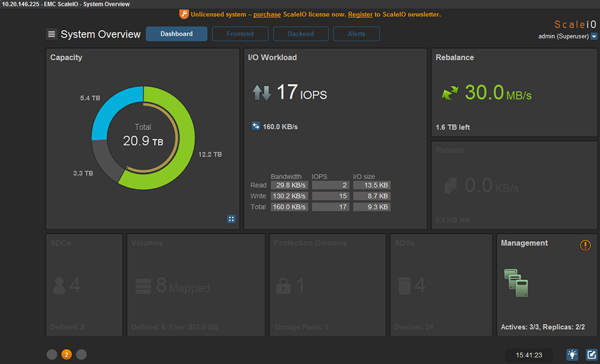Image resolution: width=600 pixels, height=364 pixels.
Task: Click the Read I/O size 13.5 KB cell
Action: pyautogui.click(x=371, y=185)
